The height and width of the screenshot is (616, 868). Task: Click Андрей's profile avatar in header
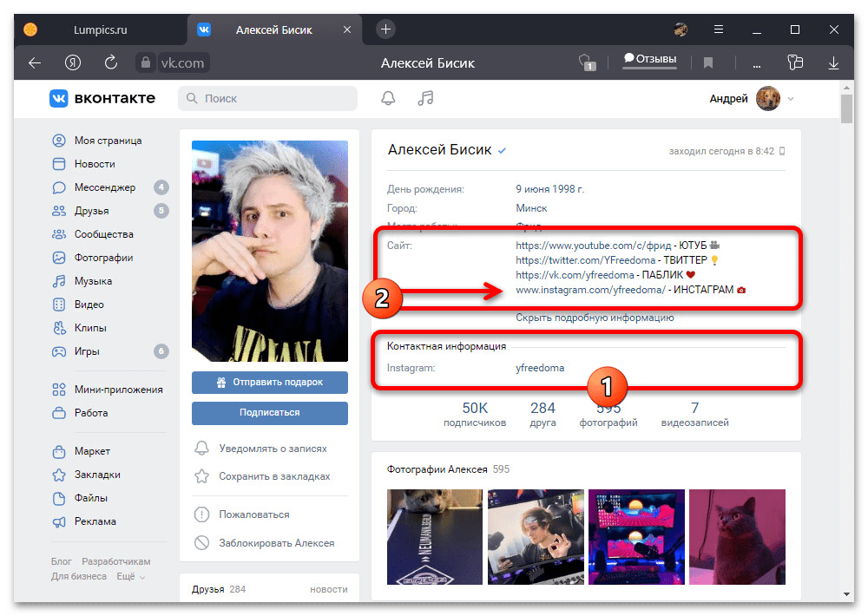tap(768, 99)
